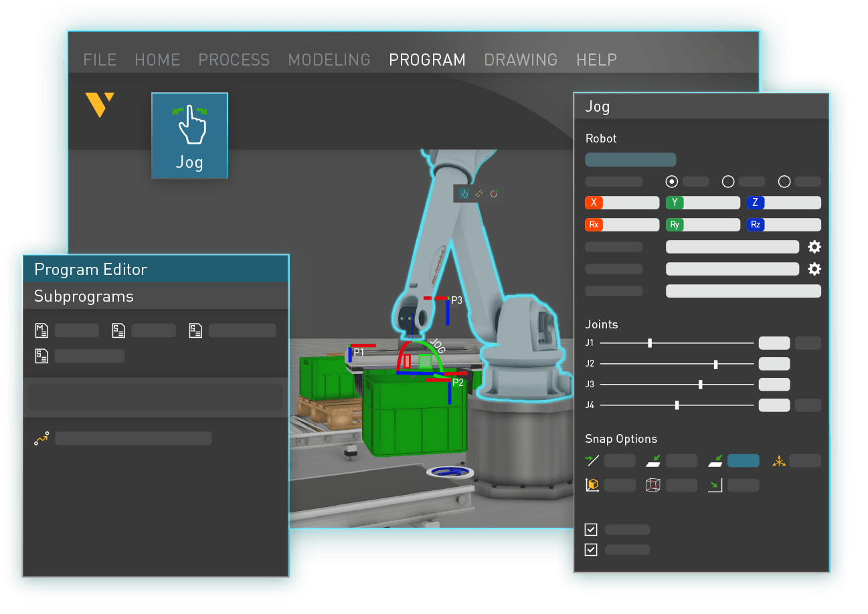Click the yellow V logo
The width and height of the screenshot is (868, 614).
100,105
